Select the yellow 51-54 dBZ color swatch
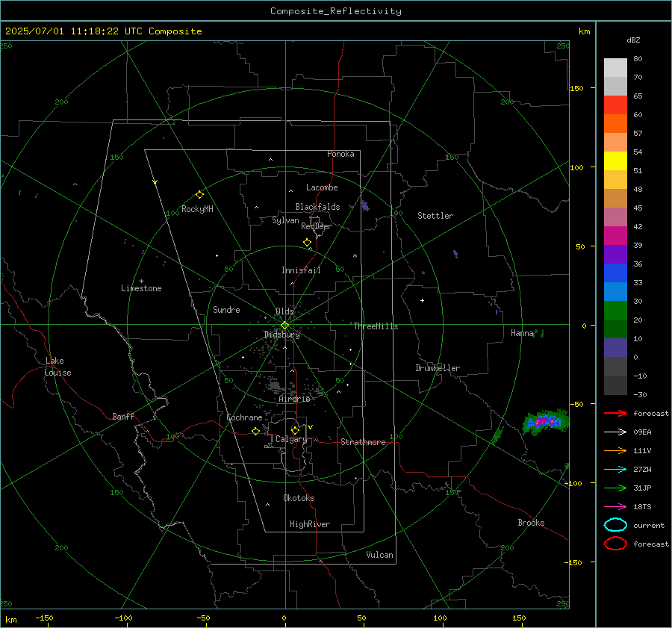Viewport: 672px width, 628px height. pos(615,161)
